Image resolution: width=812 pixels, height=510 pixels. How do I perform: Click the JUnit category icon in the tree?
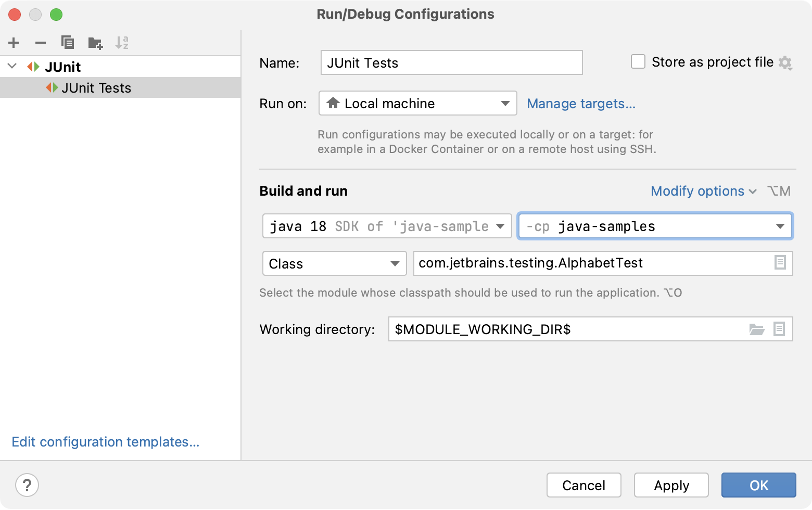pos(33,67)
